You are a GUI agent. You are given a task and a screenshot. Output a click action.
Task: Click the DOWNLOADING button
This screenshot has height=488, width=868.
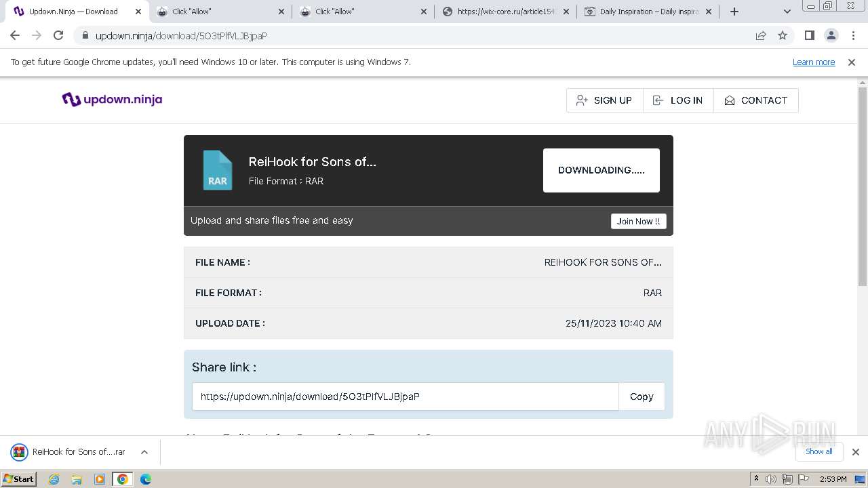pos(601,170)
